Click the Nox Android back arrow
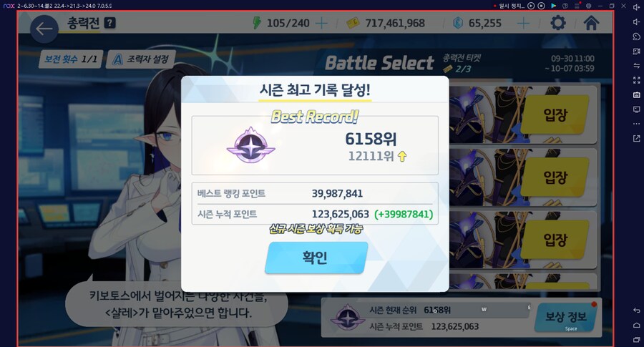Viewport: 644px width, 347px height. click(x=636, y=310)
